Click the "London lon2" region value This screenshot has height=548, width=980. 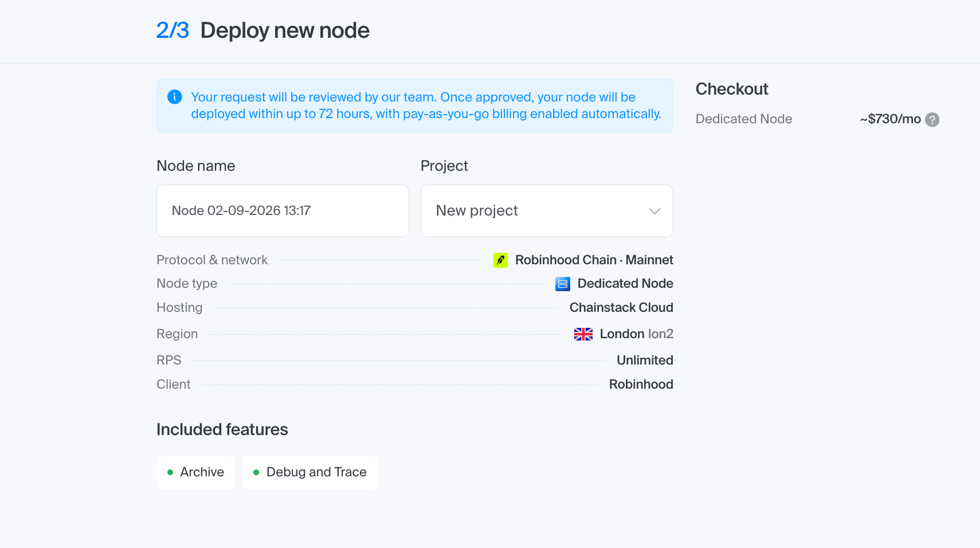637,334
